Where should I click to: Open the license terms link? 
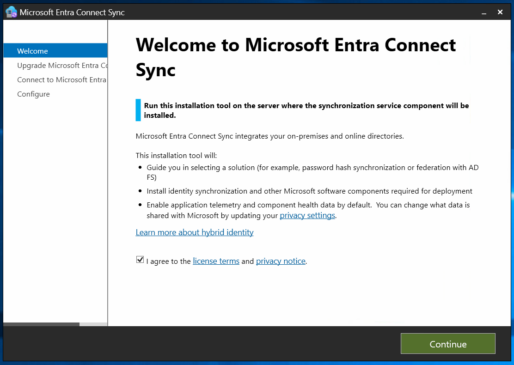point(216,261)
